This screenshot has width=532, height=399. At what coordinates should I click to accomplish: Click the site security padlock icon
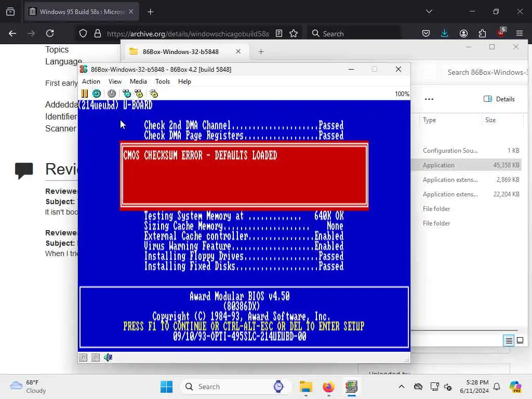[x=98, y=33]
